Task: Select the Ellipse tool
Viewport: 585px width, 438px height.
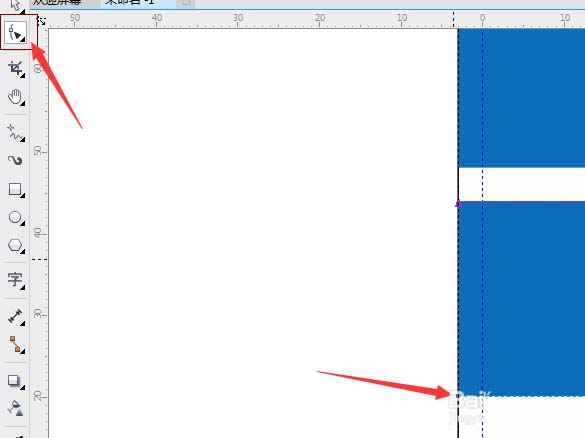Action: (x=16, y=217)
